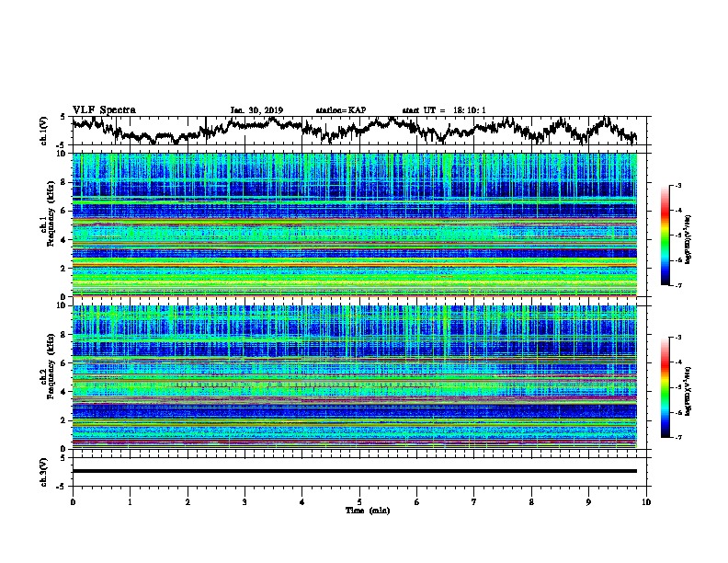Click time axis tick label '2'

click(x=188, y=502)
